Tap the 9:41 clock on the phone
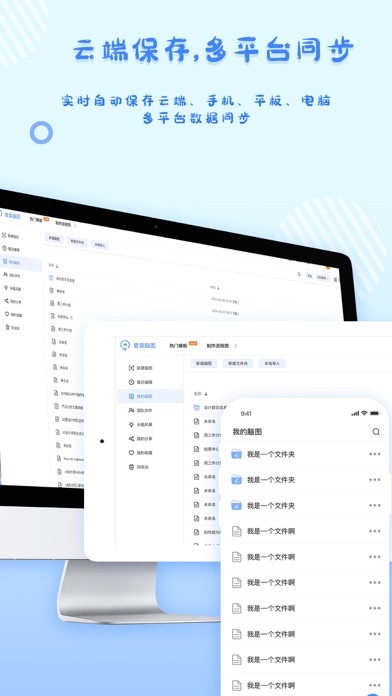Screen dimensions: 392x696 [x=246, y=414]
